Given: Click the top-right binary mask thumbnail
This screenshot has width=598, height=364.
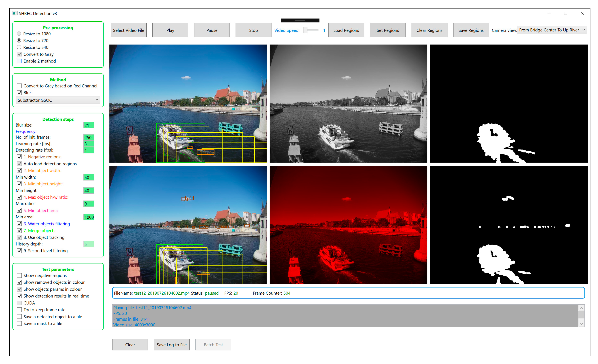Looking at the screenshot, I should pyautogui.click(x=508, y=104).
